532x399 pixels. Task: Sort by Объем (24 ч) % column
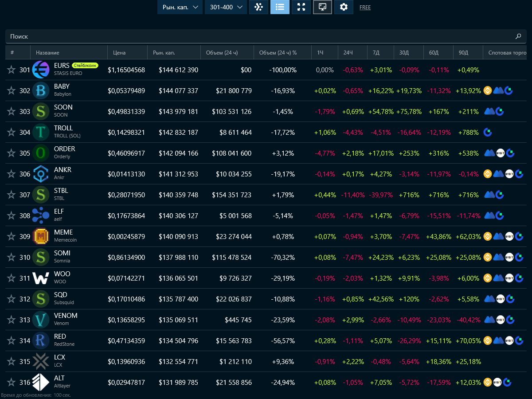point(278,53)
